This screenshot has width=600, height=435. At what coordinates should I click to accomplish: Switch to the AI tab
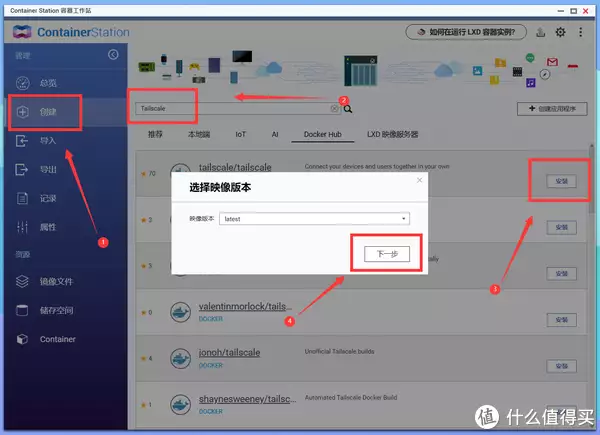(275, 134)
